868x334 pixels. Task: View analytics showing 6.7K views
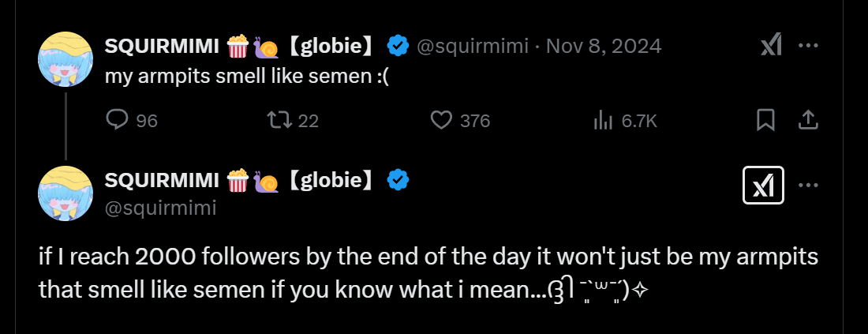[x=603, y=120]
